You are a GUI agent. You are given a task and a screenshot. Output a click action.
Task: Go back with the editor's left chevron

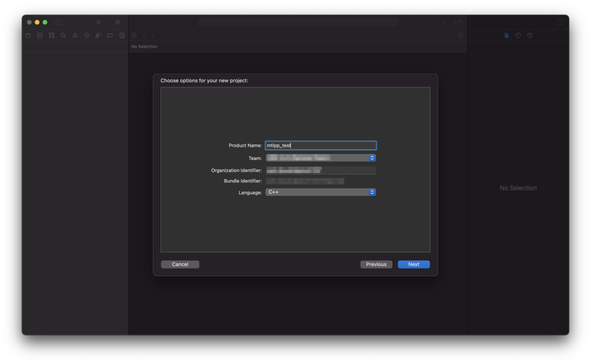click(144, 35)
